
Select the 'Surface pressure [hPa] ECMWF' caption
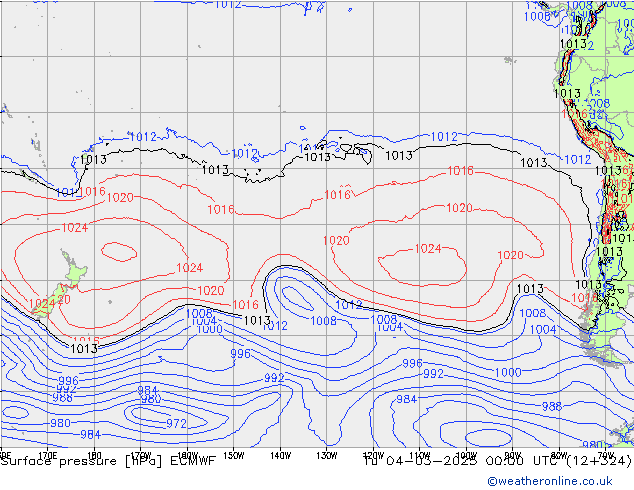pos(108,461)
